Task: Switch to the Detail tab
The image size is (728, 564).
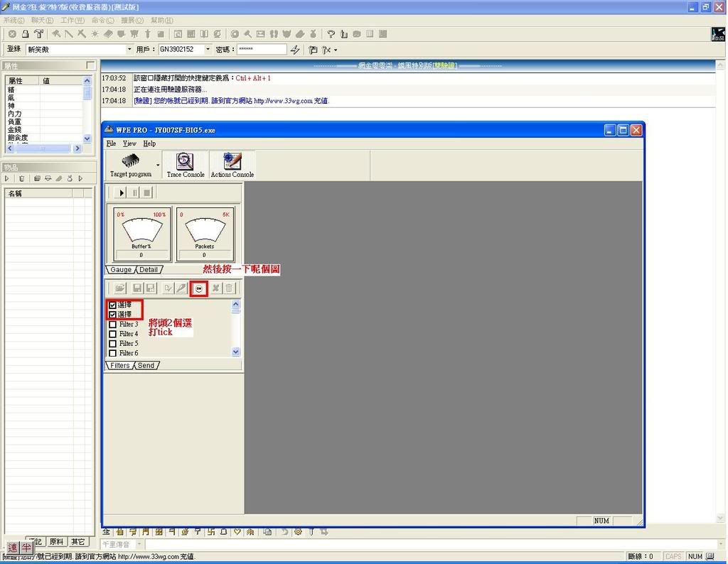Action: [149, 270]
